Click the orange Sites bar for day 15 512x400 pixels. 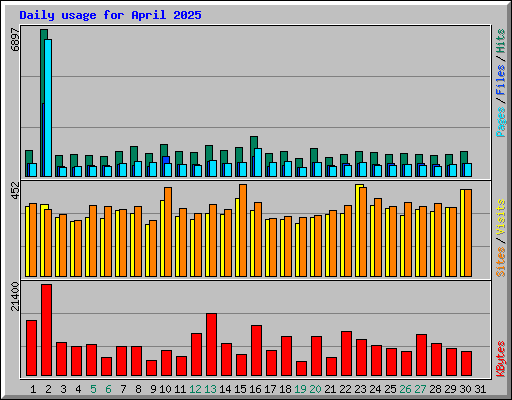point(243,231)
